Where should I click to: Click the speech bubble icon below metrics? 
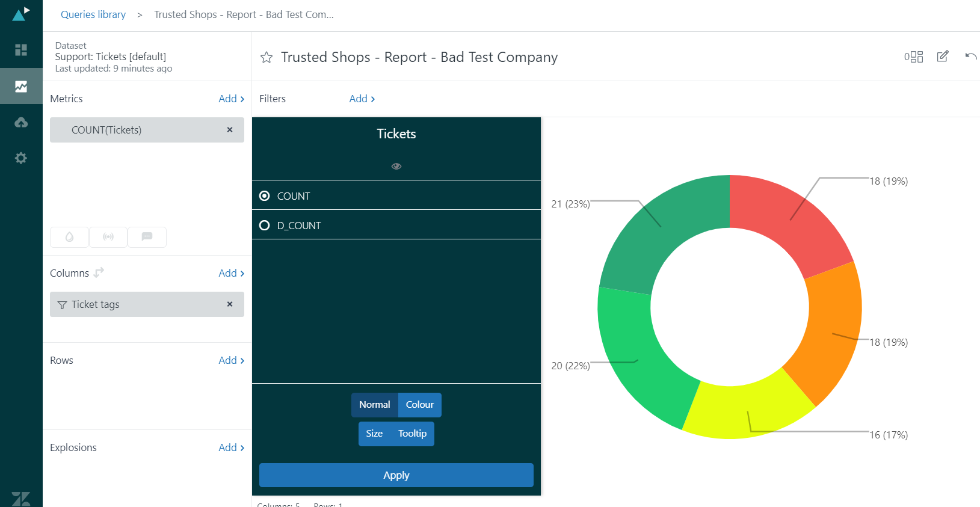(147, 237)
